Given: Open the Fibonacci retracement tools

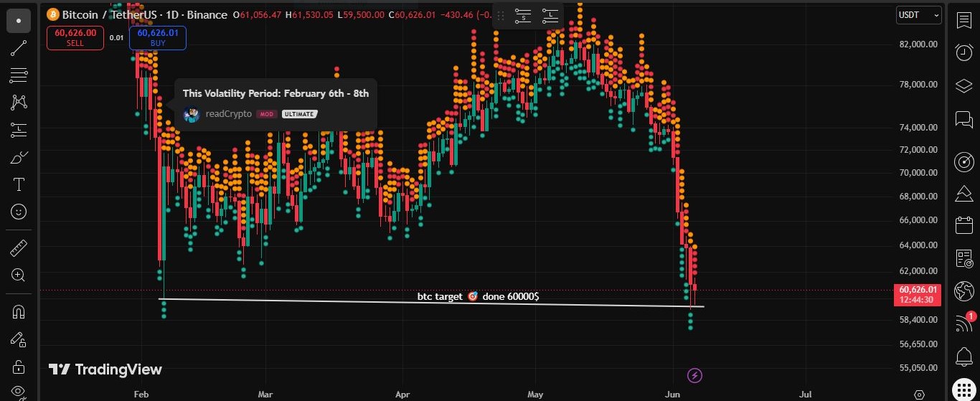Looking at the screenshot, I should coord(19,75).
